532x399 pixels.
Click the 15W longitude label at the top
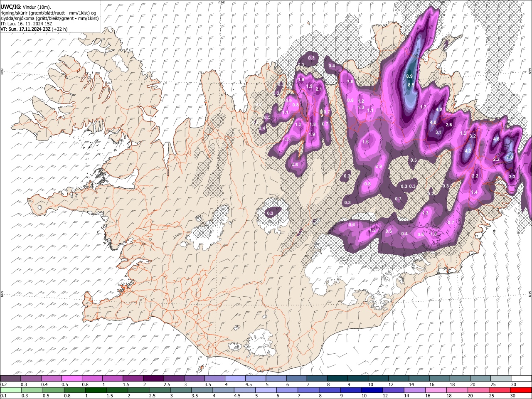[x=440, y=2]
